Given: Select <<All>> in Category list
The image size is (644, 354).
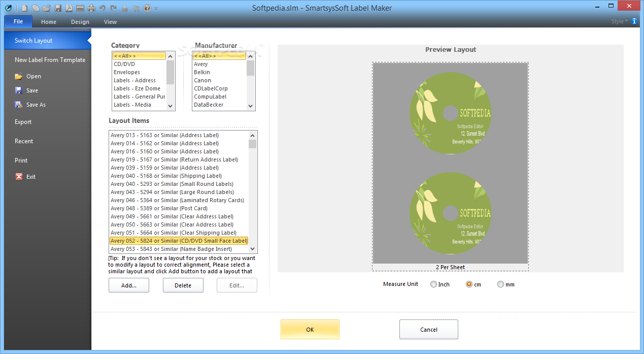Looking at the screenshot, I should tap(140, 56).
